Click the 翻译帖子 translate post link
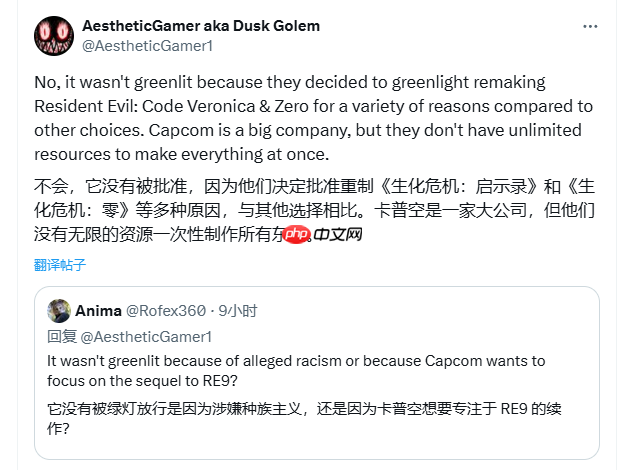 [60, 265]
